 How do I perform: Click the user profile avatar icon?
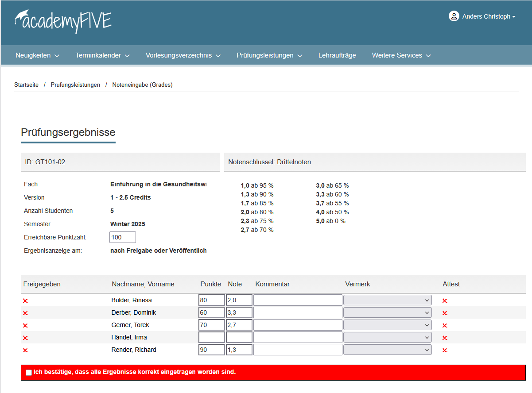coord(454,16)
